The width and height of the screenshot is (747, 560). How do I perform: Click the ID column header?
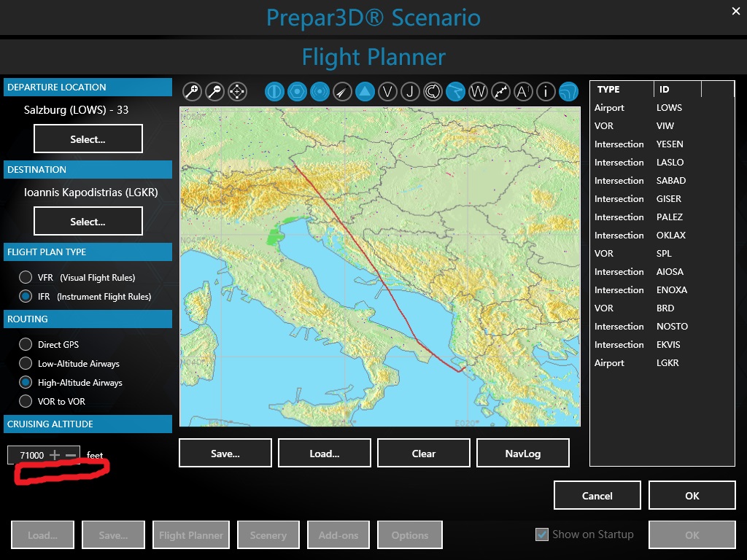pos(678,89)
